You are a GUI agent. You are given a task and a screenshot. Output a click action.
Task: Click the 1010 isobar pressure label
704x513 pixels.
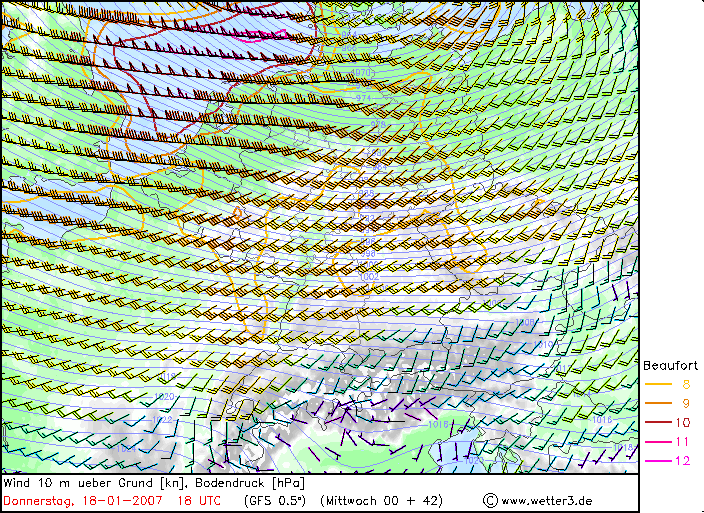coord(543,344)
